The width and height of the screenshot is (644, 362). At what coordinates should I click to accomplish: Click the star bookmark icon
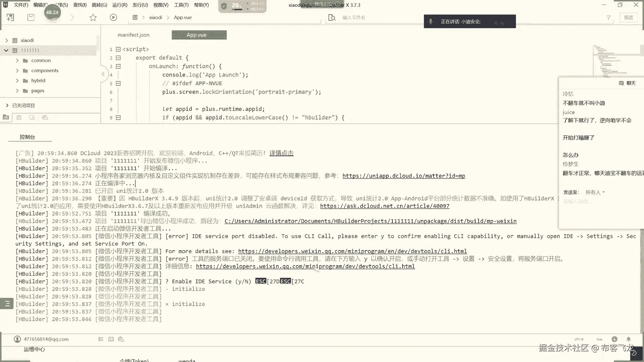coord(93,17)
